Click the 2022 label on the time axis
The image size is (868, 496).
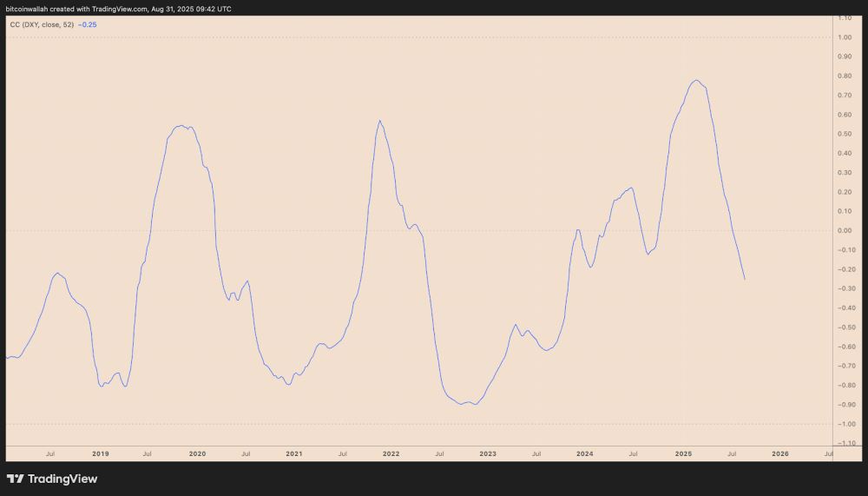(391, 454)
